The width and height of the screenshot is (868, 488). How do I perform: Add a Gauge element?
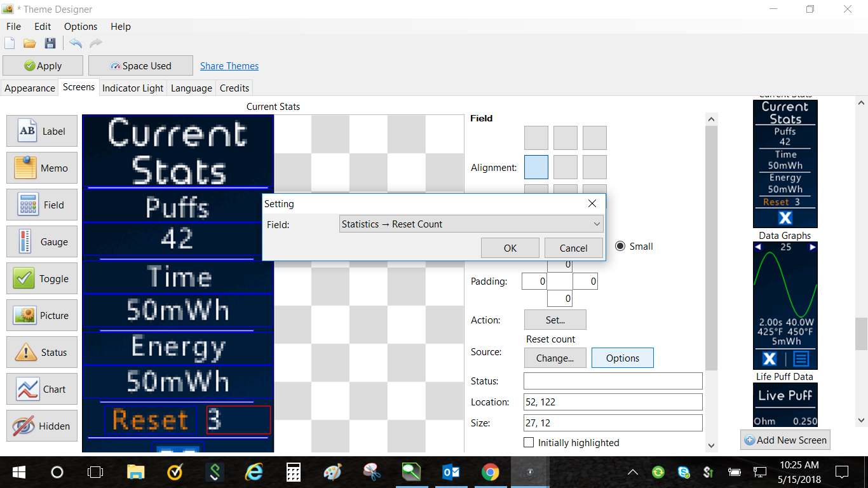pyautogui.click(x=42, y=242)
